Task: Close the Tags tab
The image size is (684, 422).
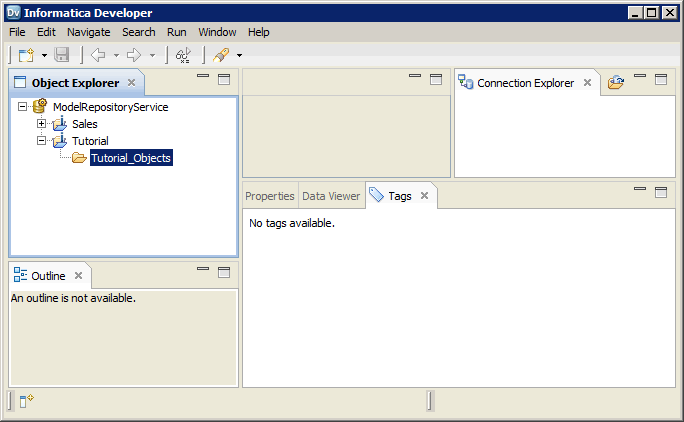Action: (424, 196)
